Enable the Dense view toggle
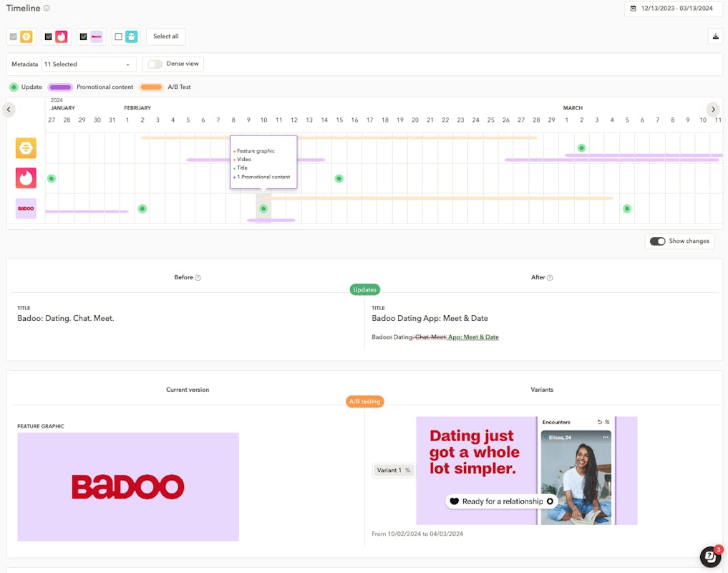Screen dimensions: 728x573 tap(155, 64)
